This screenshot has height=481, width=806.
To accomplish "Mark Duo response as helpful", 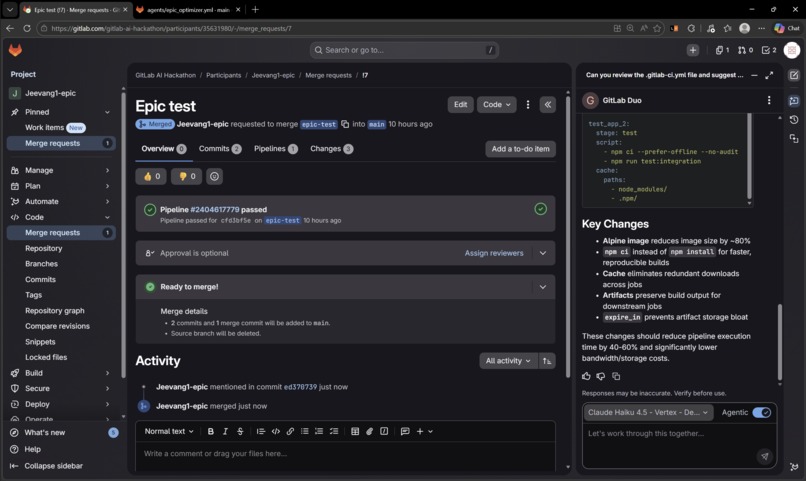I will click(x=586, y=376).
